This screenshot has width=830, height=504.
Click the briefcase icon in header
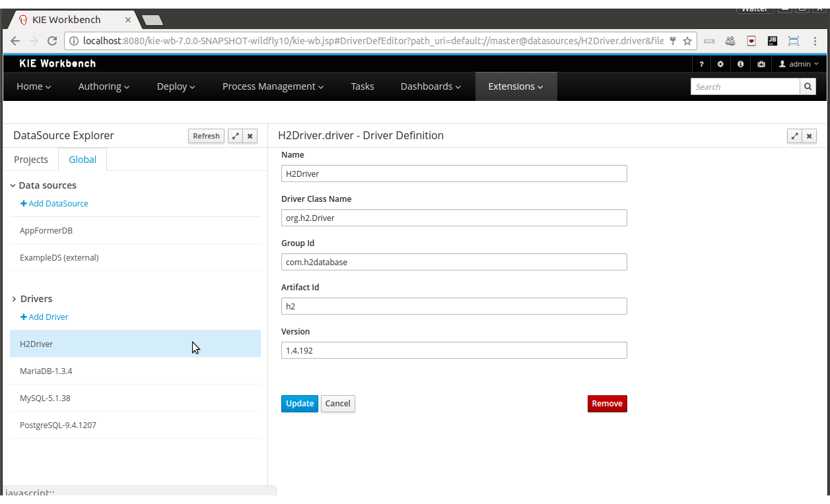click(761, 64)
